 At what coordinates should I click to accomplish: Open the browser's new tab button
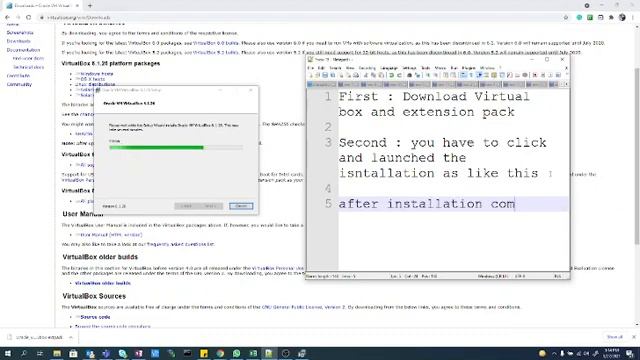pos(90,6)
